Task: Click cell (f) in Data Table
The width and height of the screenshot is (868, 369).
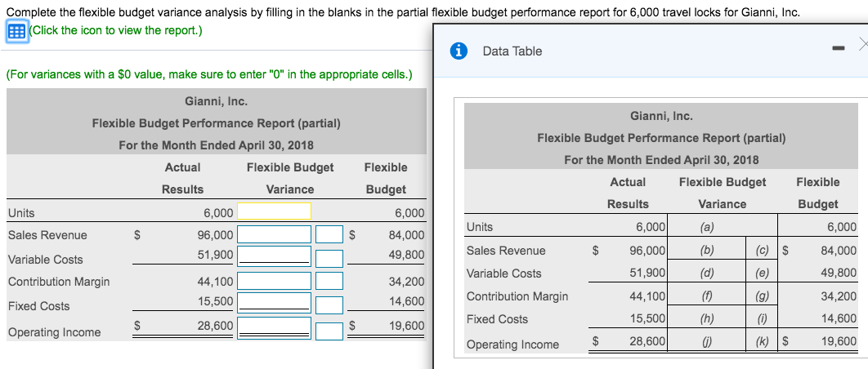Action: click(706, 296)
